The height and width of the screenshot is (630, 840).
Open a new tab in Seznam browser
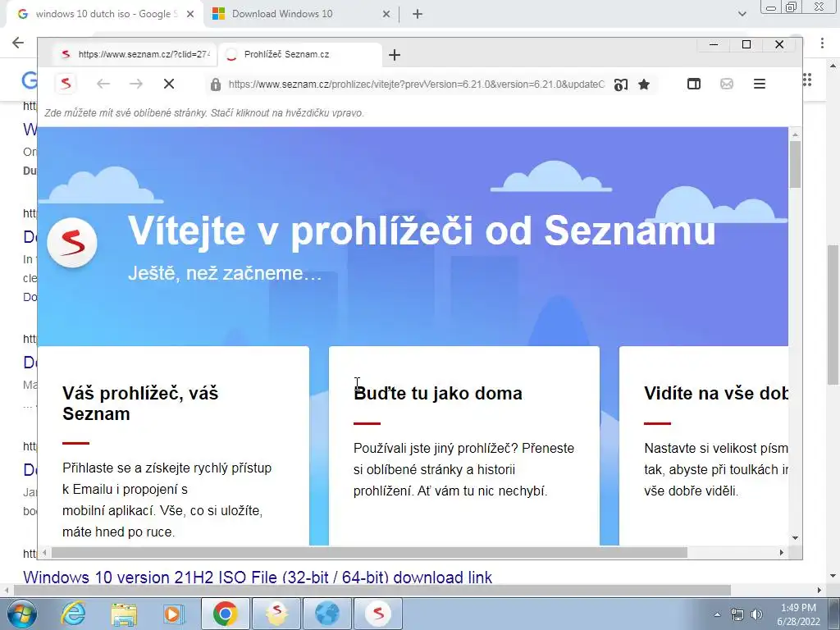(x=395, y=55)
